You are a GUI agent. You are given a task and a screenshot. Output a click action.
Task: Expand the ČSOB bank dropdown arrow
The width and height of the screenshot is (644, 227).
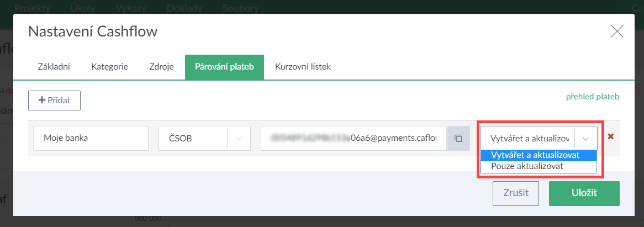(x=239, y=138)
